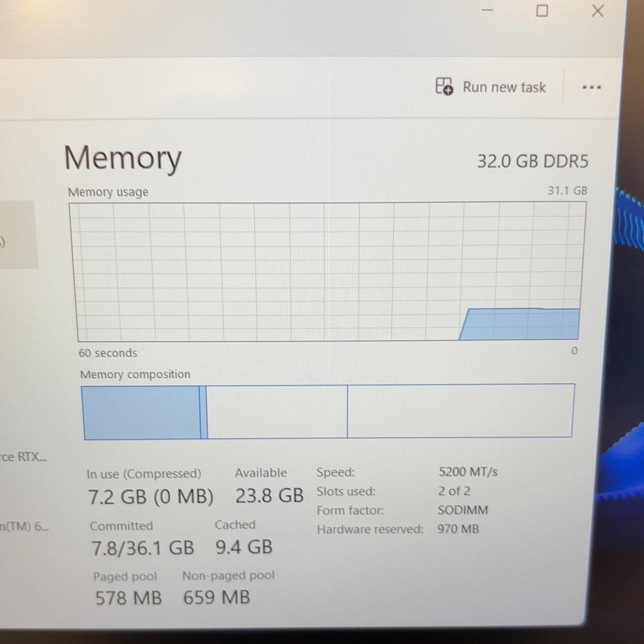Open the three-dots more options menu
644x644 pixels.
coord(591,87)
